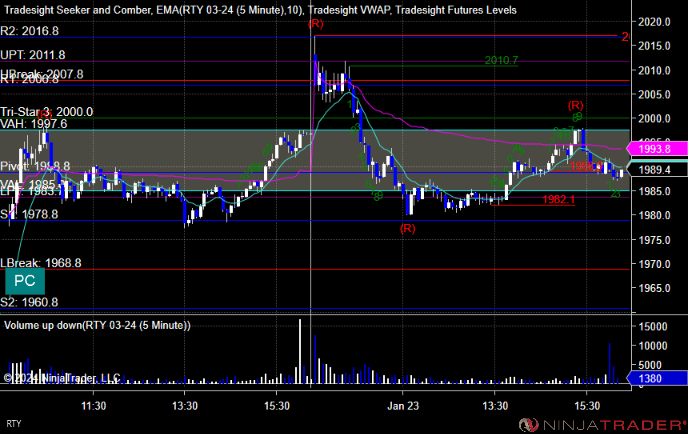
Task: Click the 1989.4 current price marker
Action: [x=657, y=169]
